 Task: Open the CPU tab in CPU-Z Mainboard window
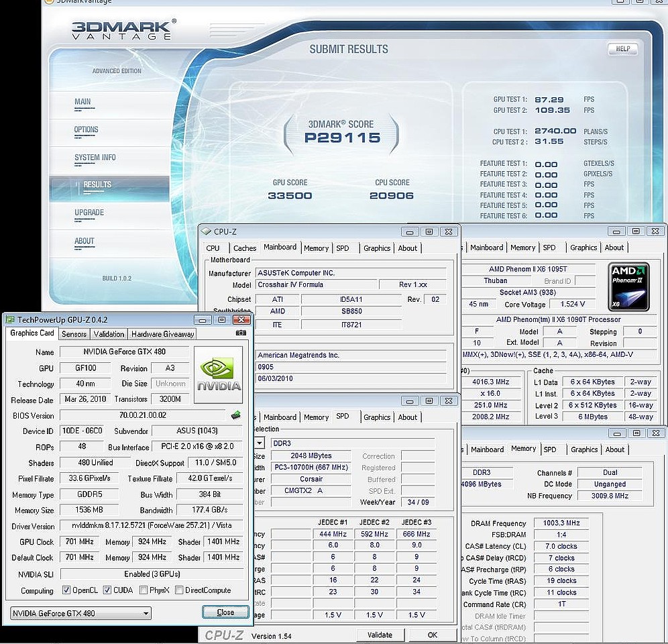[x=213, y=248]
